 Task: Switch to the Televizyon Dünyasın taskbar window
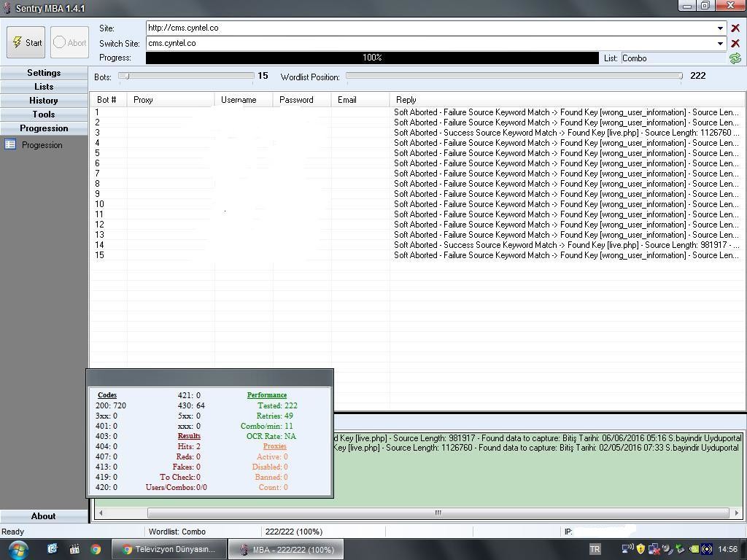tap(169, 549)
